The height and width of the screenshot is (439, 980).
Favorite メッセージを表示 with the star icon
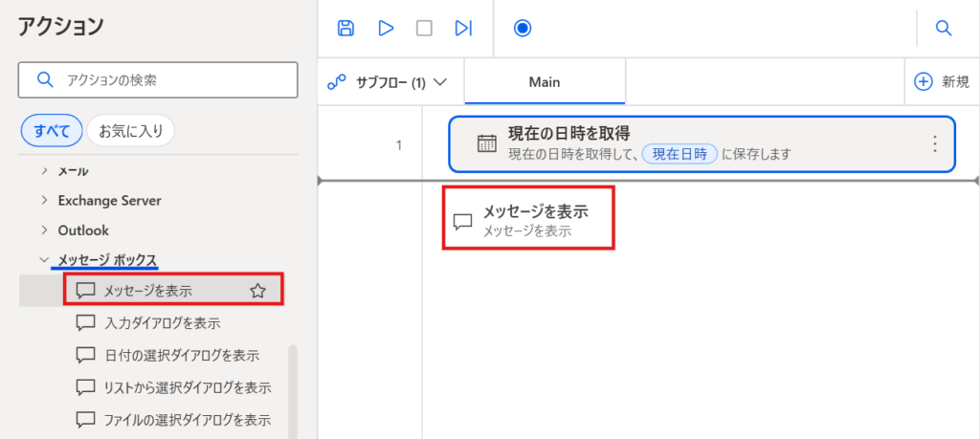257,291
